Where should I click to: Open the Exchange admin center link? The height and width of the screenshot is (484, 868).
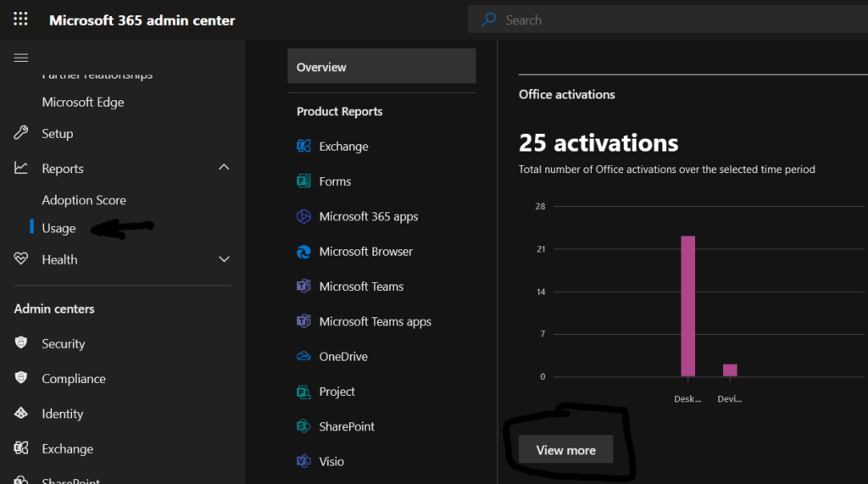point(68,448)
